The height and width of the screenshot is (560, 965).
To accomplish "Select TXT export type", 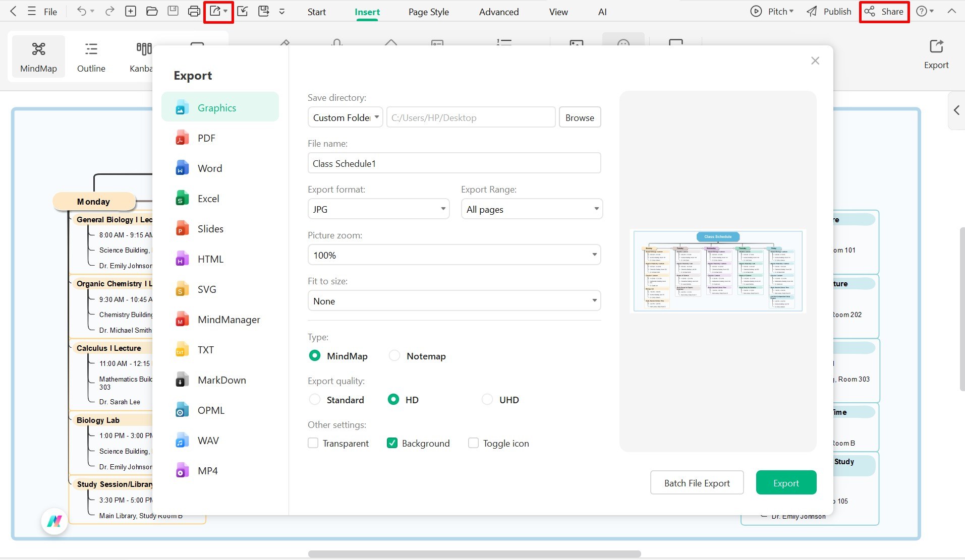I will [220, 350].
